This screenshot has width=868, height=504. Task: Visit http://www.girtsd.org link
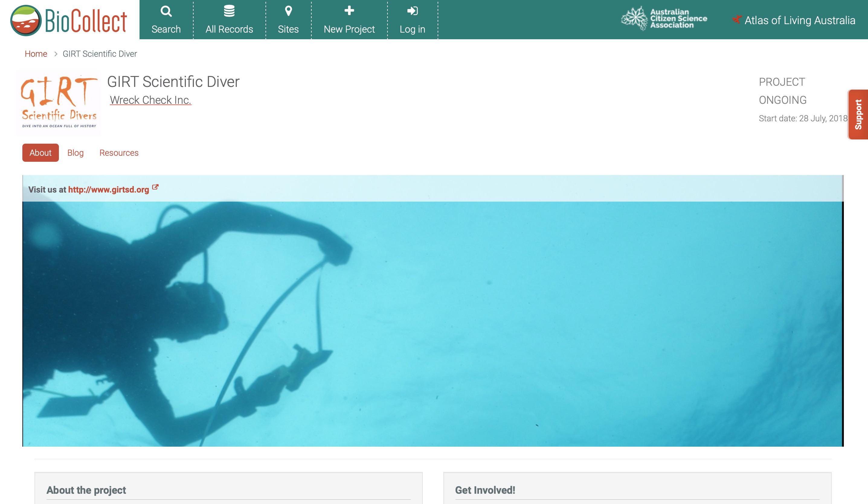[108, 189]
